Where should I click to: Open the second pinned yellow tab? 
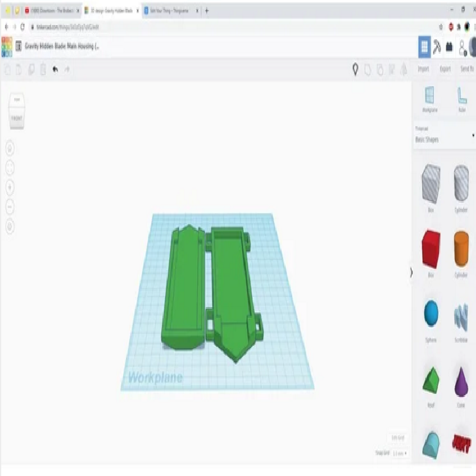(x=17, y=11)
